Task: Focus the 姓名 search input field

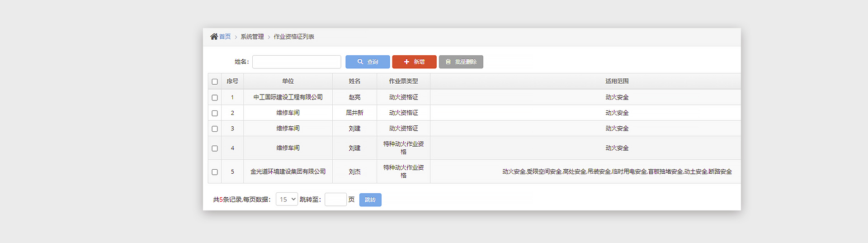Action: point(297,62)
